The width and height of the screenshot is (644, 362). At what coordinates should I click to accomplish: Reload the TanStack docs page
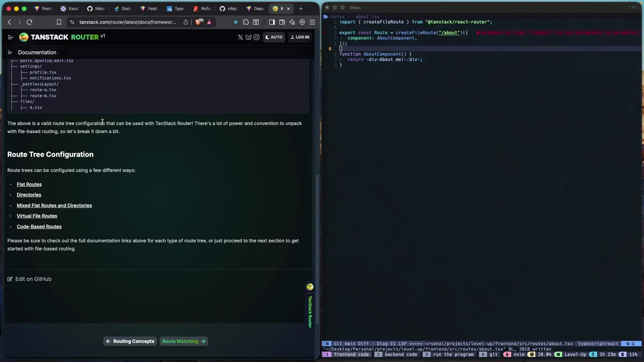click(x=29, y=22)
